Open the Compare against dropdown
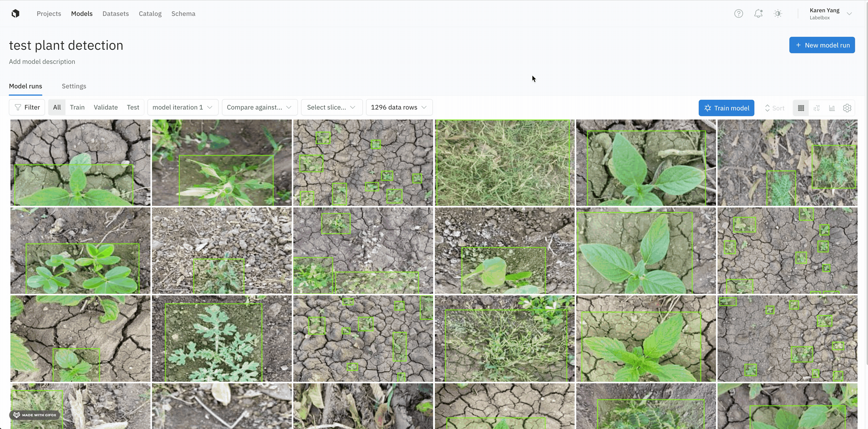The width and height of the screenshot is (868, 429). [259, 107]
